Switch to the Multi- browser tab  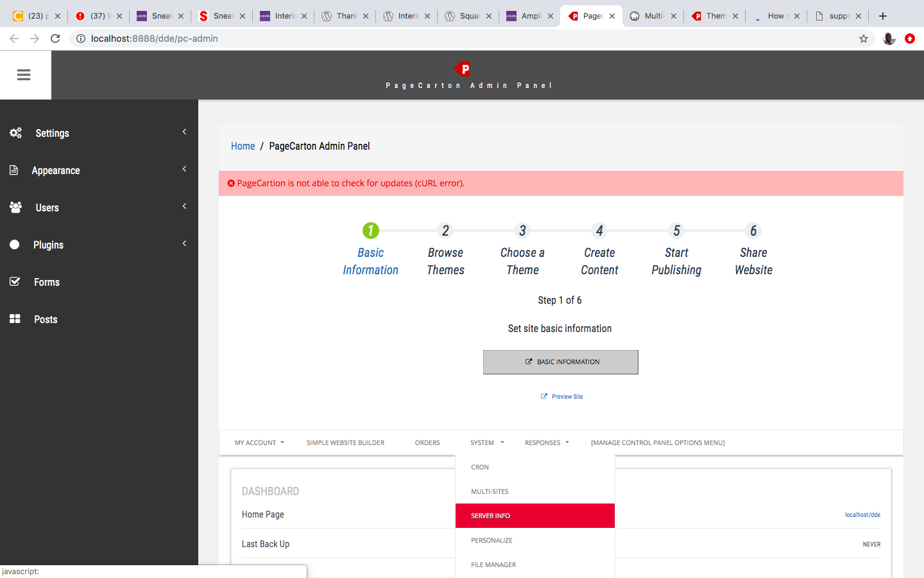653,16
